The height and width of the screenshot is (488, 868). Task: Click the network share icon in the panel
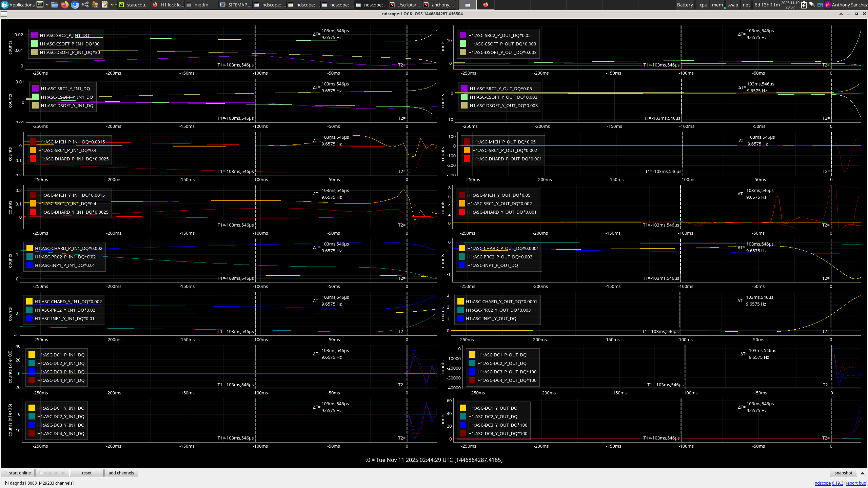(85, 5)
